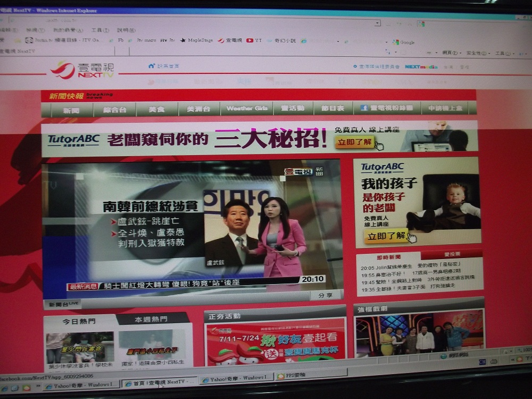Click the CH language indicator in tray

coord(482,362)
